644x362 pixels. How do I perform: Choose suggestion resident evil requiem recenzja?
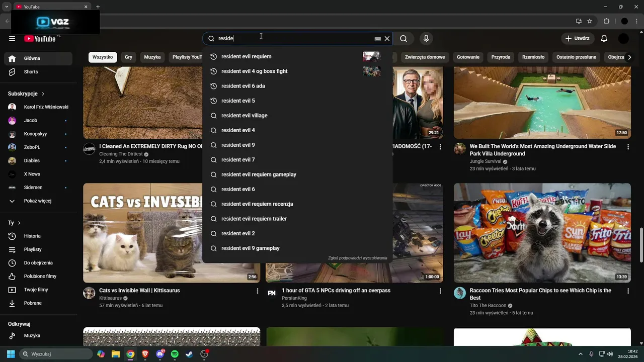[x=297, y=204]
